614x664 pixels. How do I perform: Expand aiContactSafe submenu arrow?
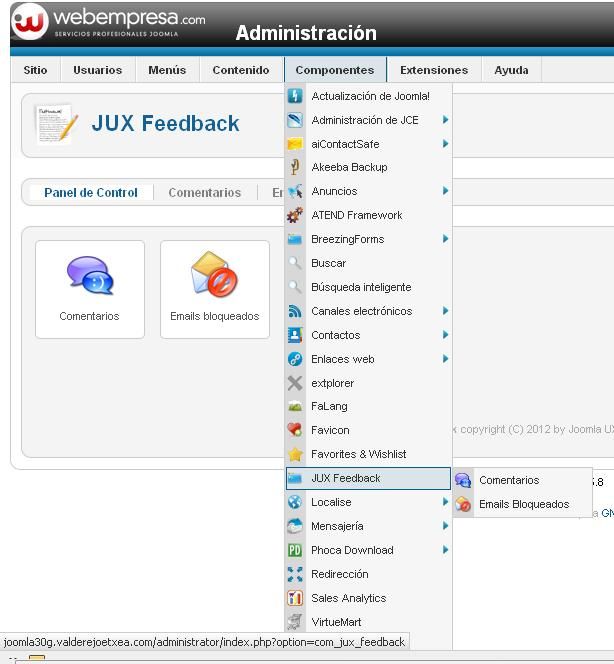pyautogui.click(x=445, y=144)
